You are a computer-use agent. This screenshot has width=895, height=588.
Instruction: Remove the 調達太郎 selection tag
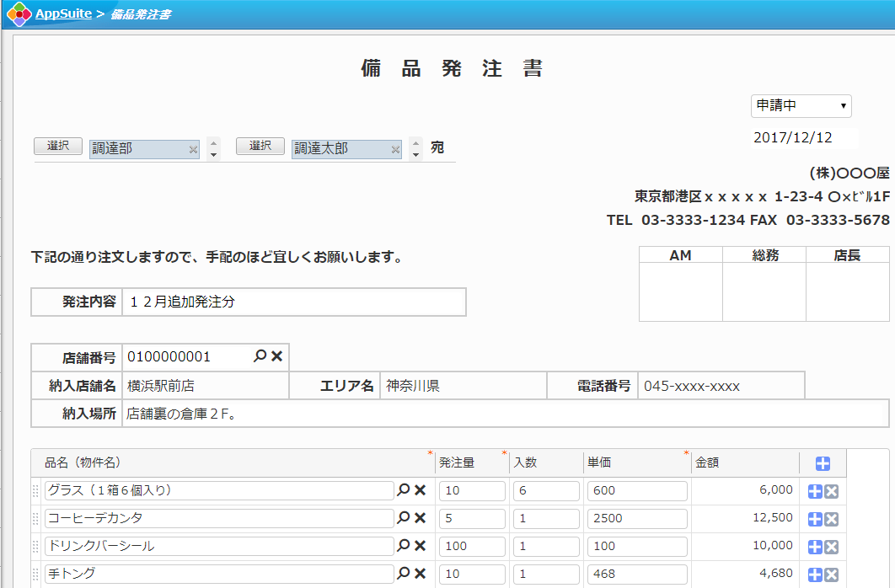395,150
